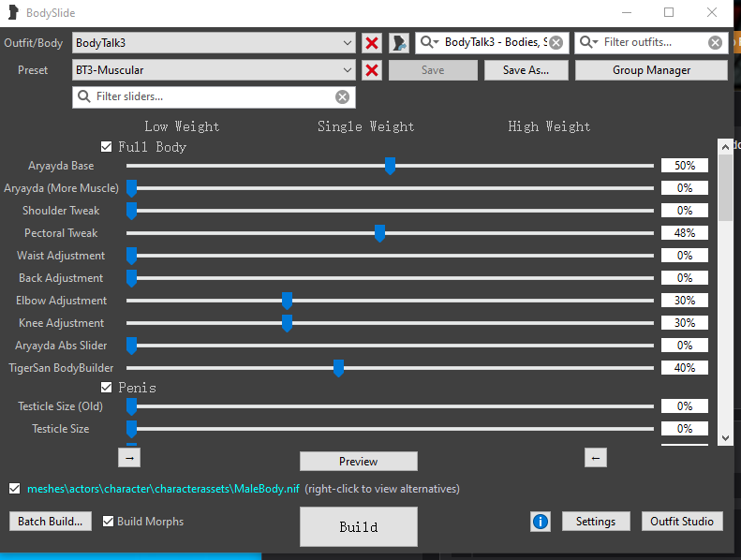Click the Waist Adjustment 0% value box

point(684,256)
